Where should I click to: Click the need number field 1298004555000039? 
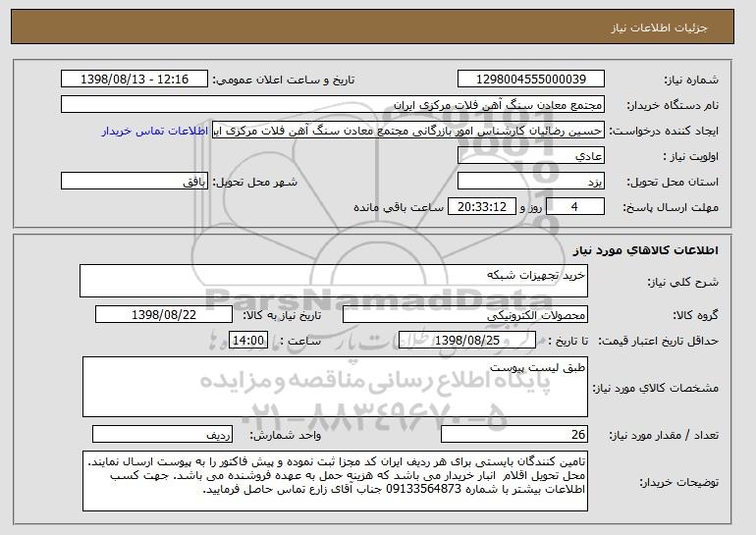[x=531, y=80]
